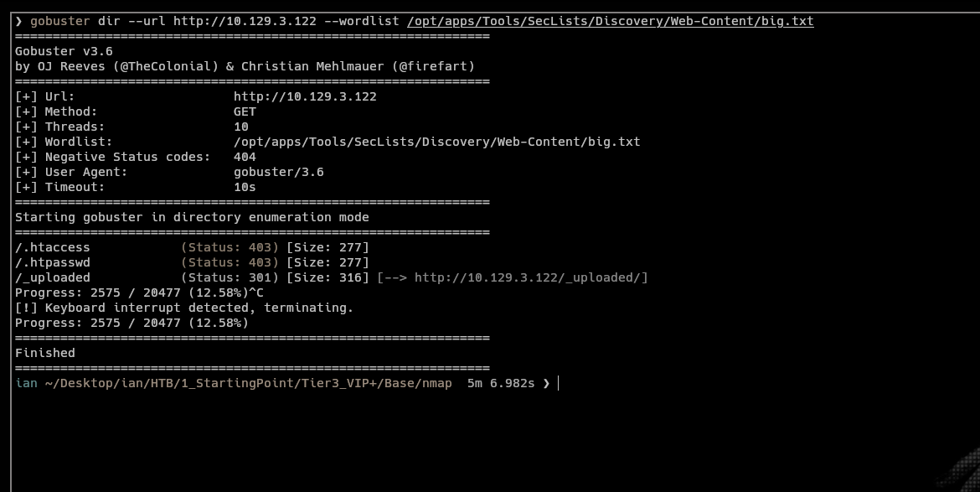
Task: Select the /.htpasswd result entry
Action: point(52,262)
